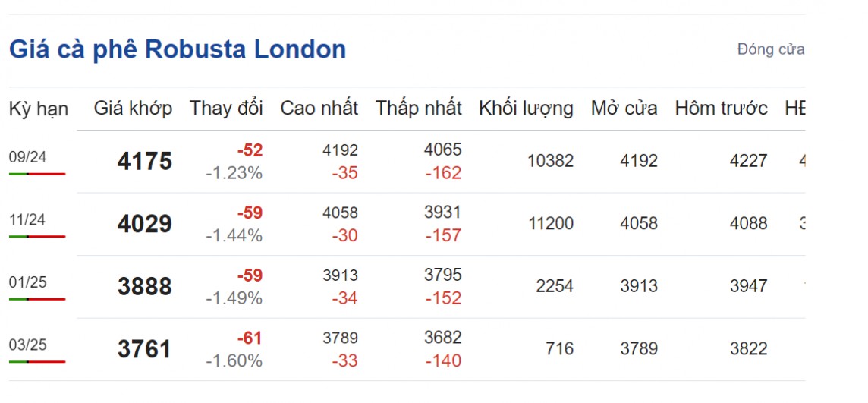Image resolution: width=868 pixels, height=403 pixels.
Task: Select the 01/25 contract term
Action: click(x=28, y=282)
